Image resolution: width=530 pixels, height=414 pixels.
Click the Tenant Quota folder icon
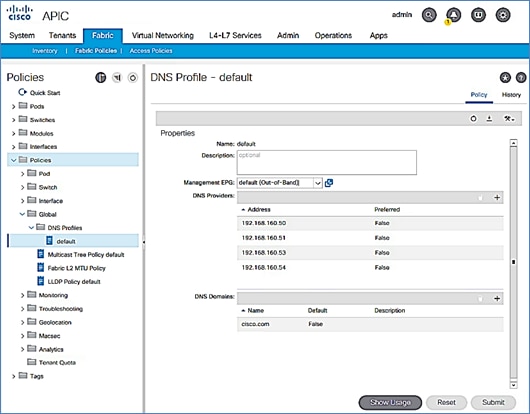(x=31, y=362)
